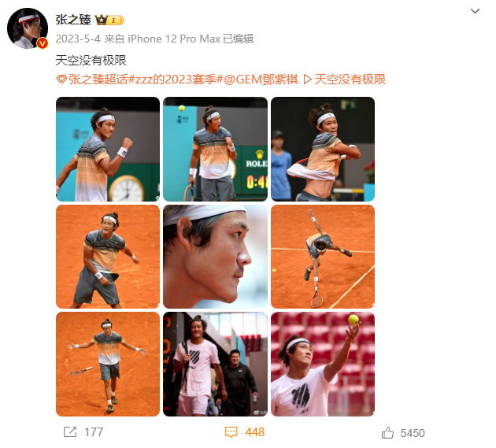
Task: Open the fist-pump photo with clock
Action: 108,149
